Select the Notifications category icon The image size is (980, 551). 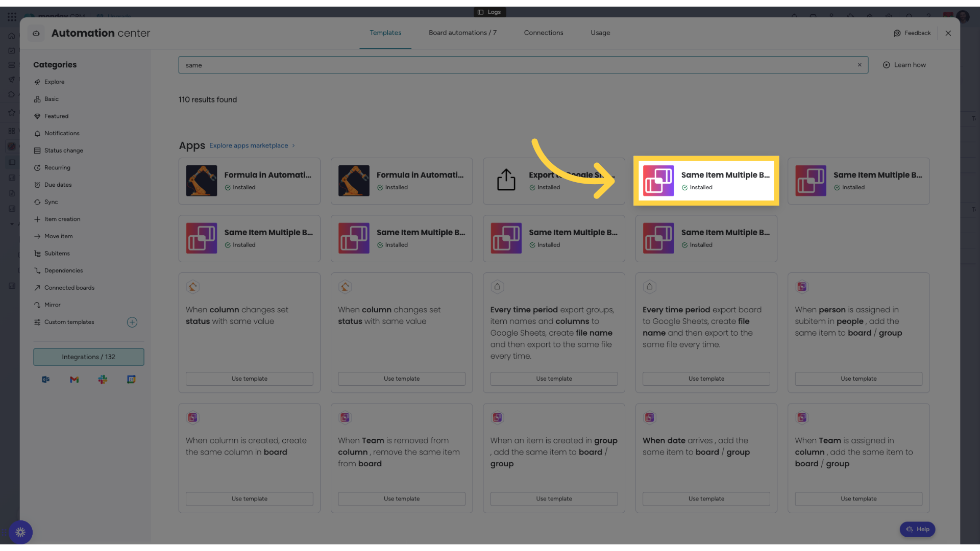click(x=37, y=133)
